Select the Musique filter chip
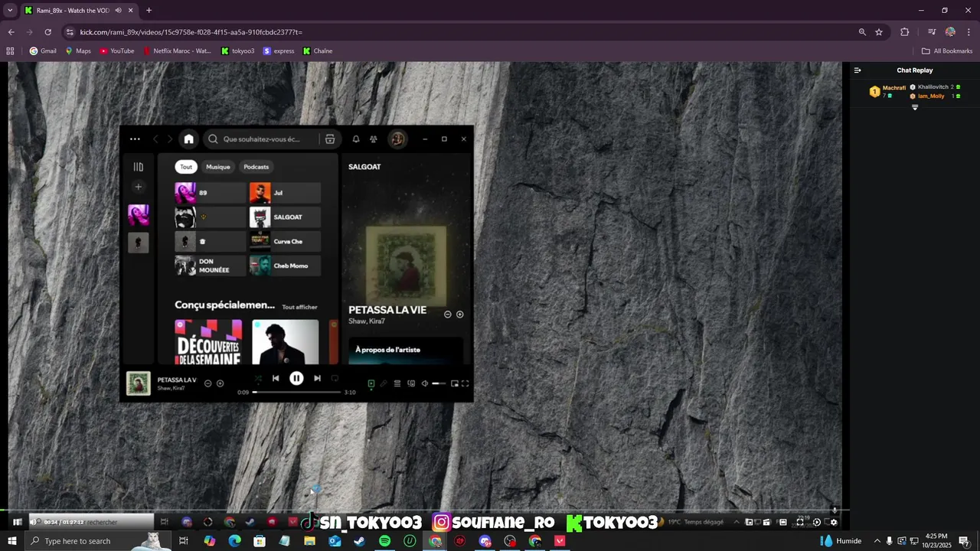Screen dimensions: 980x551 218,167
